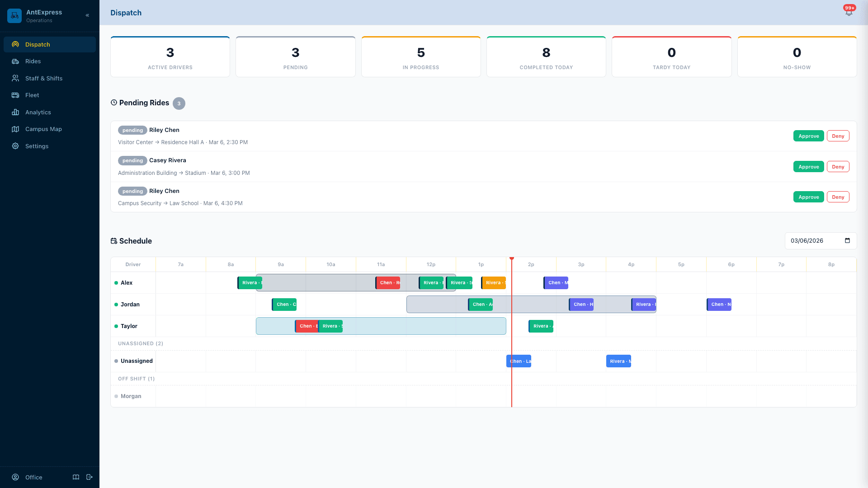Collapse the UNASSIGNED (2) section header
The image size is (868, 488).
pos(140,343)
